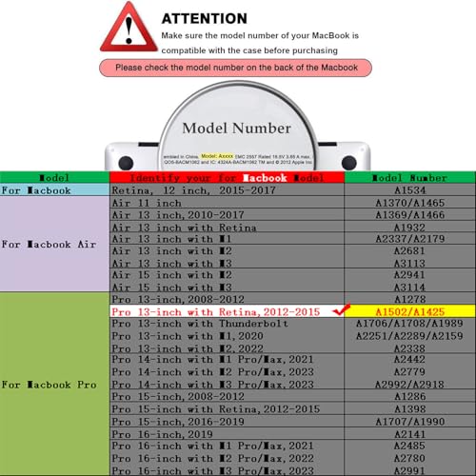Click model number A2991
476x476 pixels.
[x=409, y=470]
